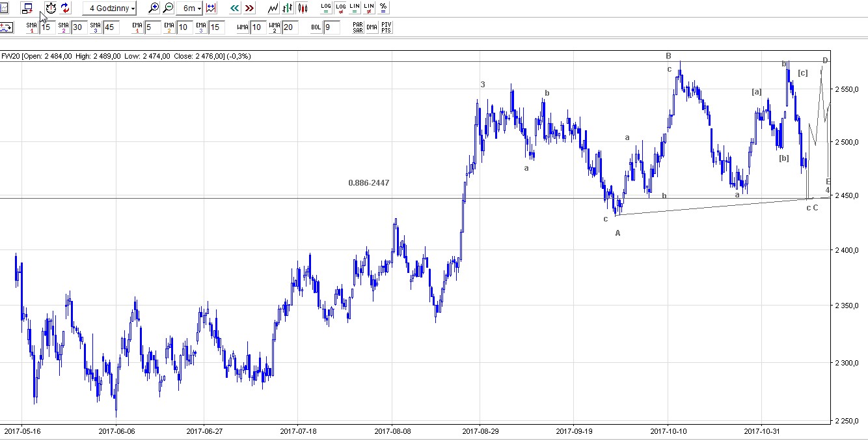
Task: Enable the PIV PTS pivot points
Action: click(386, 27)
